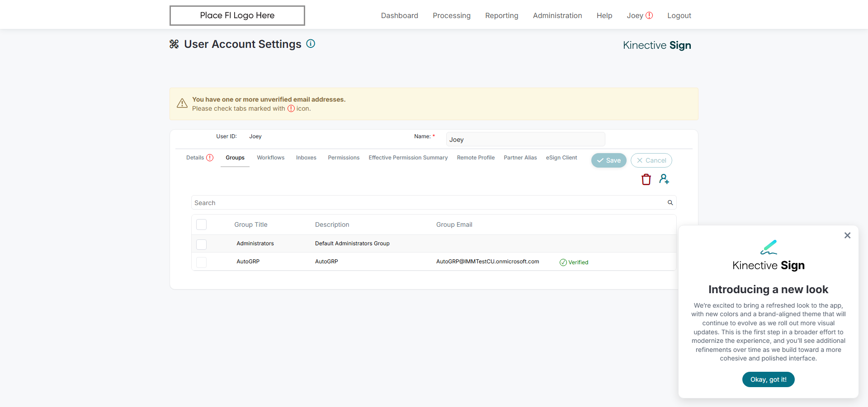Click the search magnifier icon

(x=670, y=203)
